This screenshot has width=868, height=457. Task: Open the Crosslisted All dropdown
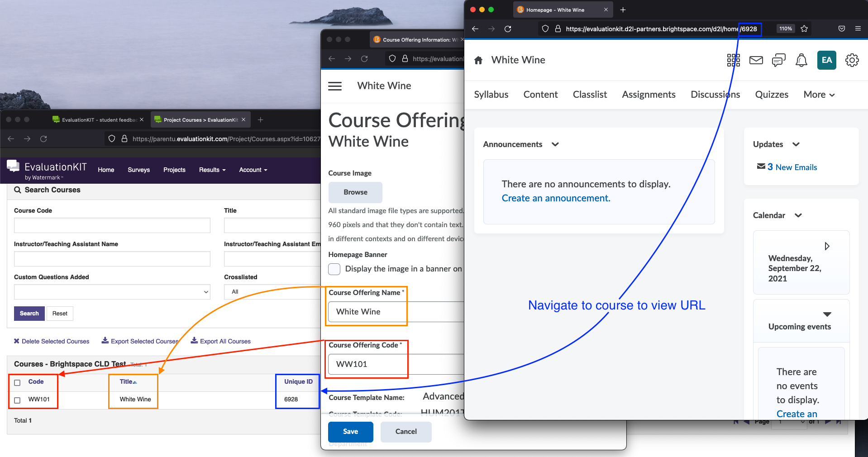(x=272, y=292)
